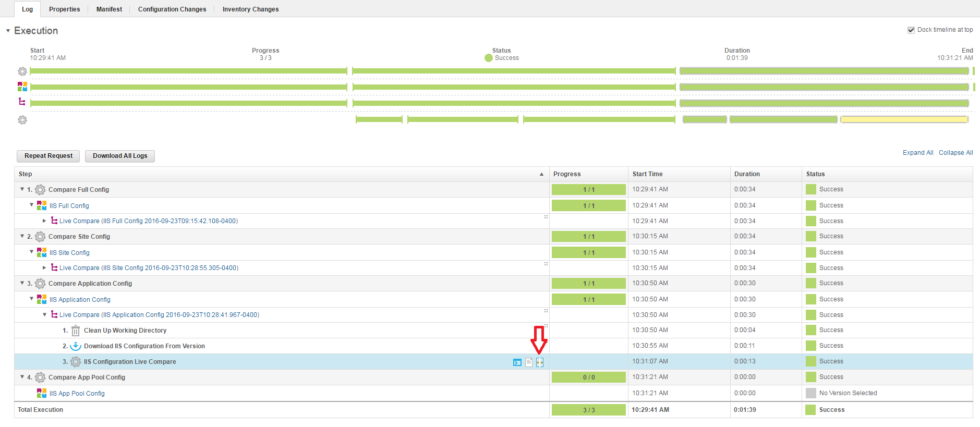Viewport: 980px width, 427px height.
Task: Click the Expand All link
Action: click(917, 153)
